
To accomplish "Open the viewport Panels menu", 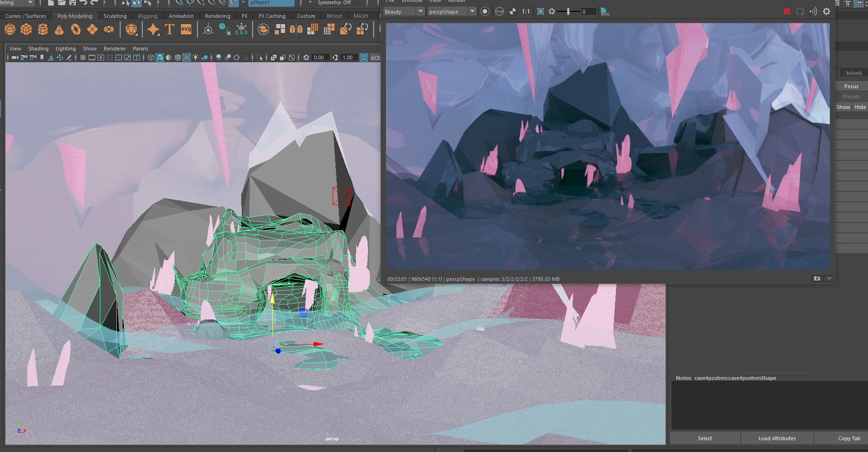I will click(140, 49).
